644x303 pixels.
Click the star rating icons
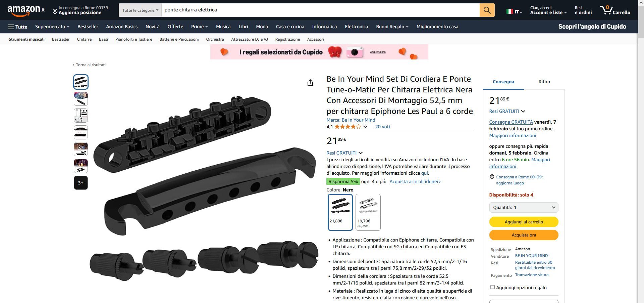(348, 127)
